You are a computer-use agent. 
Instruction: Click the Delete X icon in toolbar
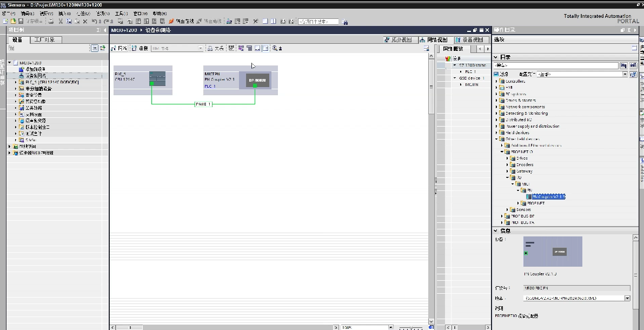click(x=85, y=21)
